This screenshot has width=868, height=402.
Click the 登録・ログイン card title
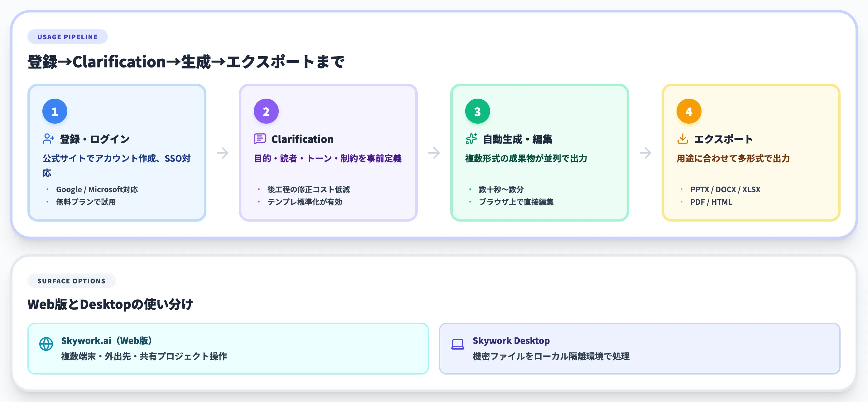(x=95, y=139)
